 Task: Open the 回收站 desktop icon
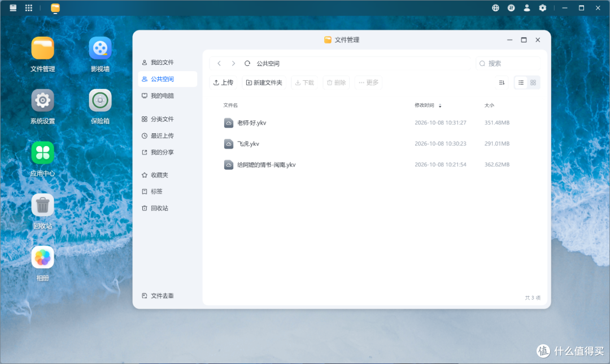click(x=43, y=205)
